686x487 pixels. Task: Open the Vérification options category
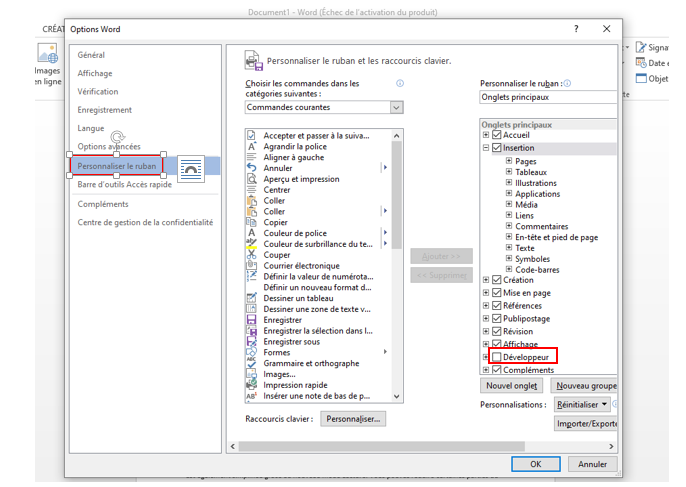98,91
